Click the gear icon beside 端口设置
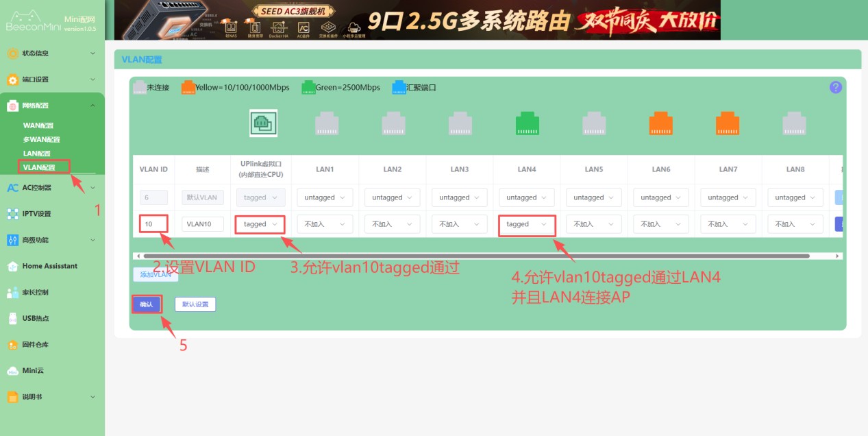Screen dimensions: 868x436 click(12, 80)
